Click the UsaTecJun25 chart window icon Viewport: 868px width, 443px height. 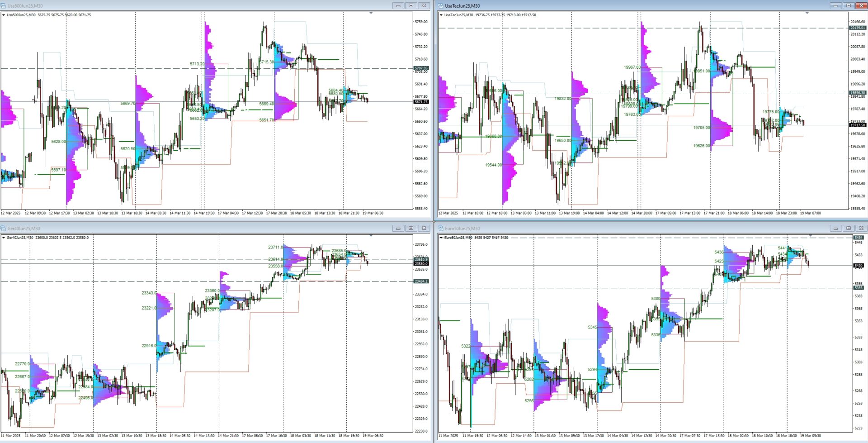(x=441, y=6)
